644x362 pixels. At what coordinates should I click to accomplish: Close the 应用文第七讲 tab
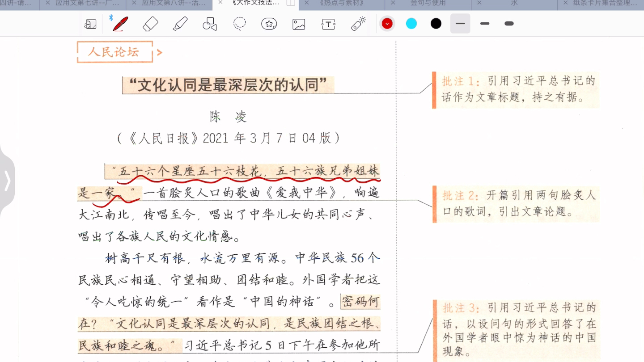(x=47, y=3)
